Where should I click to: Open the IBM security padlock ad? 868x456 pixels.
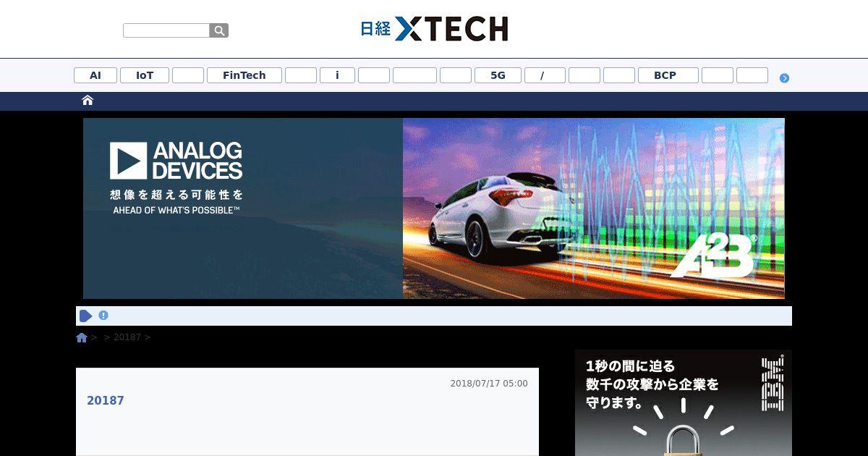(x=684, y=403)
